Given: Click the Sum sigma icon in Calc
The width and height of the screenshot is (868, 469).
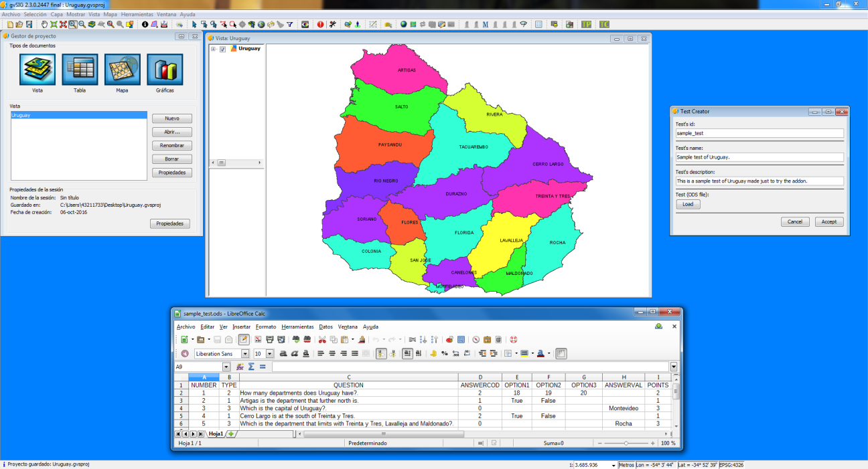Looking at the screenshot, I should point(251,367).
